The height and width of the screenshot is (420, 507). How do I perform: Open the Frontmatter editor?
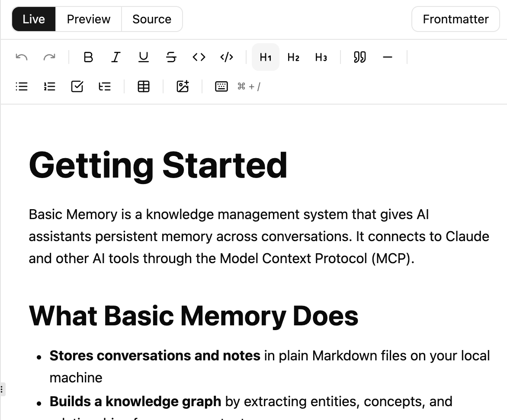pyautogui.click(x=455, y=19)
